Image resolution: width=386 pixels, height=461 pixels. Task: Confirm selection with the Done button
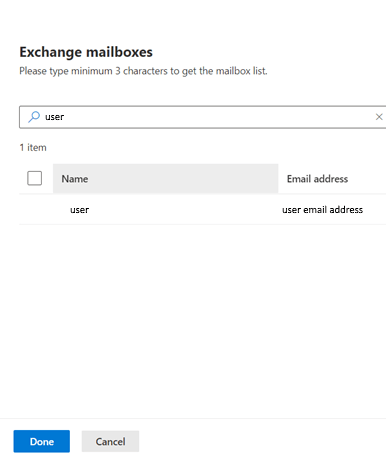[x=42, y=441]
